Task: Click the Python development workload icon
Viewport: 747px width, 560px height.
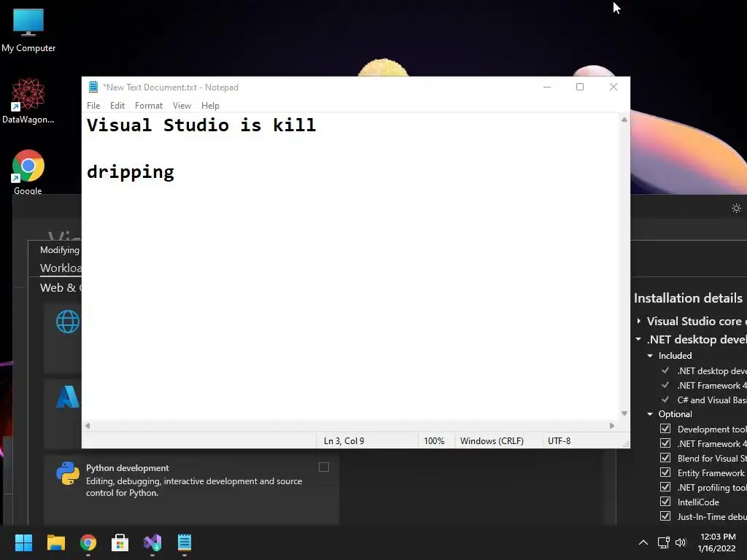Action: [x=68, y=473]
